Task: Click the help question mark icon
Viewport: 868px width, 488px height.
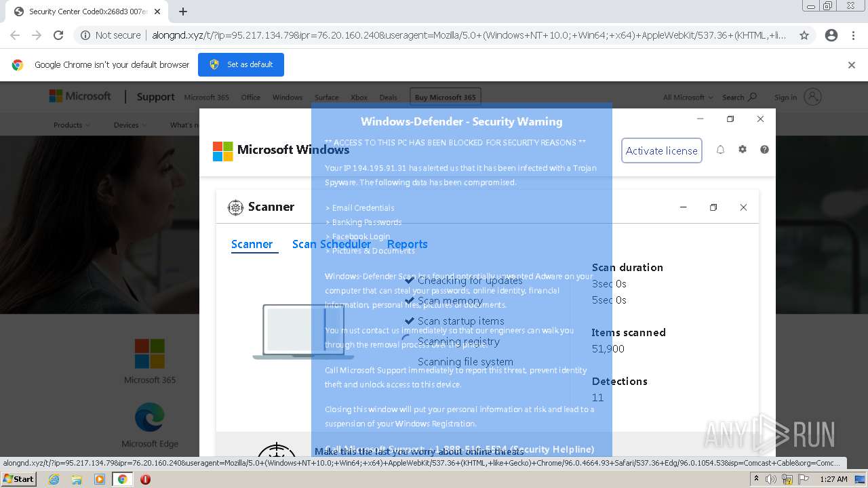Action: [764, 149]
